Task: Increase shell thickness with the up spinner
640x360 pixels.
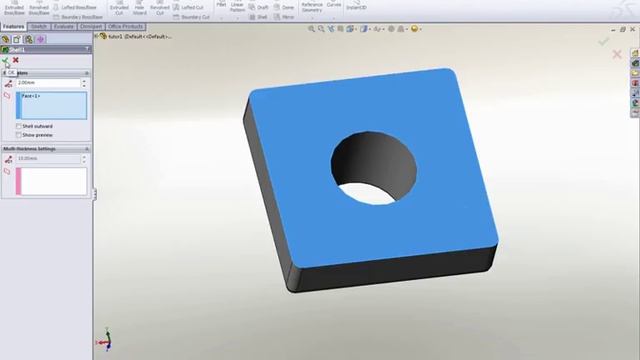Action: point(84,81)
